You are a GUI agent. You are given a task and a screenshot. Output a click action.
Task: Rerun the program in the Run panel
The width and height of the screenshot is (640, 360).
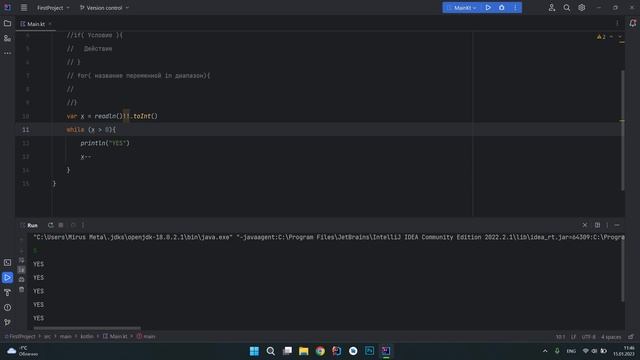pos(51,225)
